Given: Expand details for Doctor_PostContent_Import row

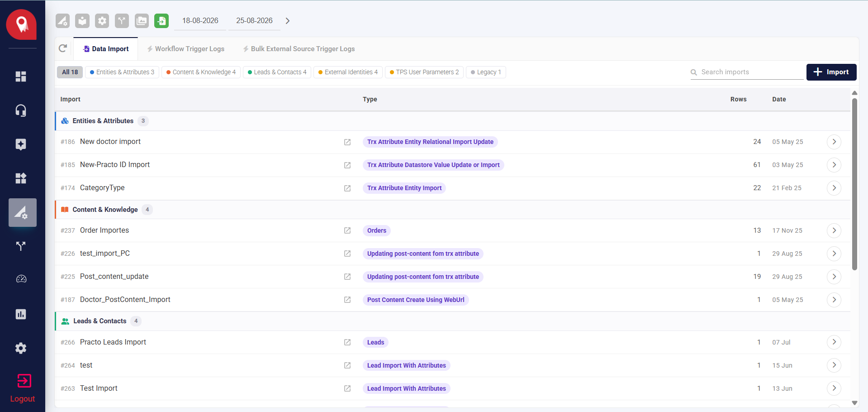Looking at the screenshot, I should click(834, 300).
